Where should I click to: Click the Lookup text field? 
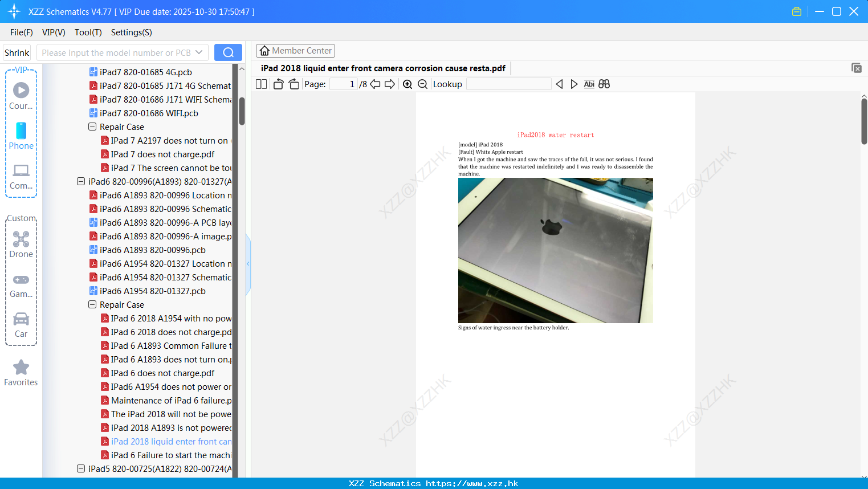[508, 84]
